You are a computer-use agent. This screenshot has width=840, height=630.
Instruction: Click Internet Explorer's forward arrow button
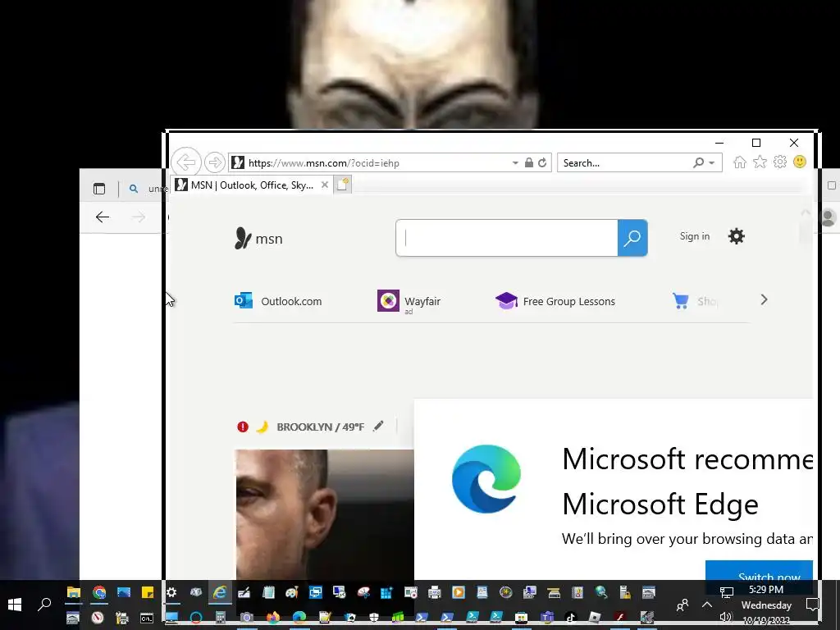[214, 162]
